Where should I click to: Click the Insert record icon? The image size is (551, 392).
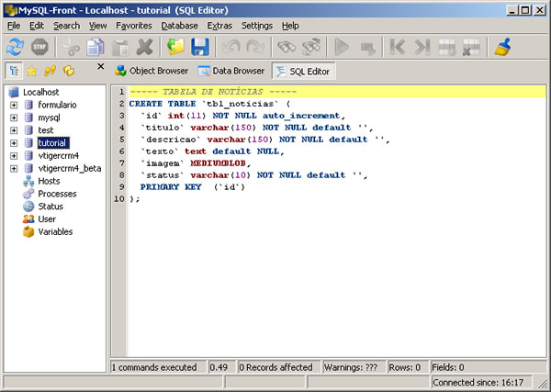click(447, 47)
